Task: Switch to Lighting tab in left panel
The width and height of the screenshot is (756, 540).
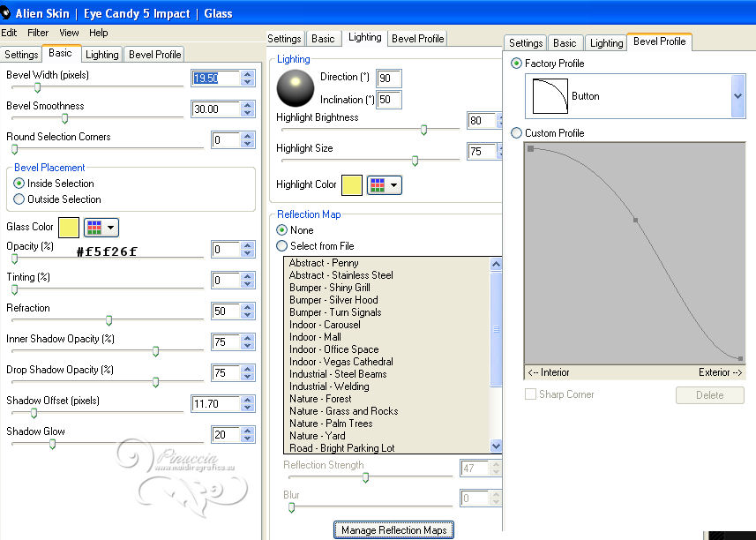Action: [101, 55]
